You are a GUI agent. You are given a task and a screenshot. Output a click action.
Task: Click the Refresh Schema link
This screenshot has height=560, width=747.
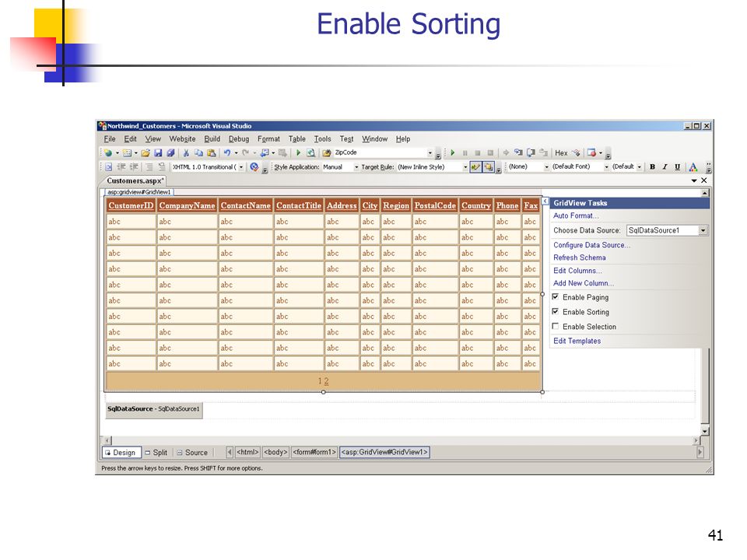[x=579, y=257]
